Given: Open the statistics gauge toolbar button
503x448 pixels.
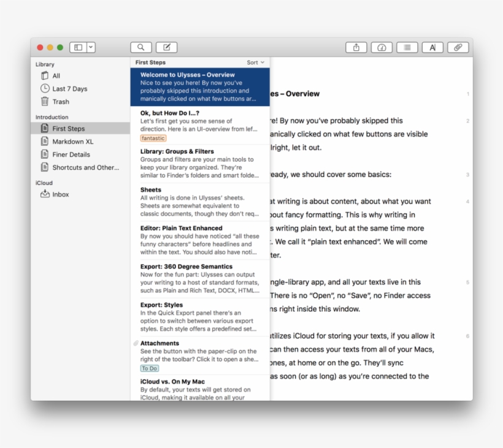Looking at the screenshot, I should click(382, 47).
